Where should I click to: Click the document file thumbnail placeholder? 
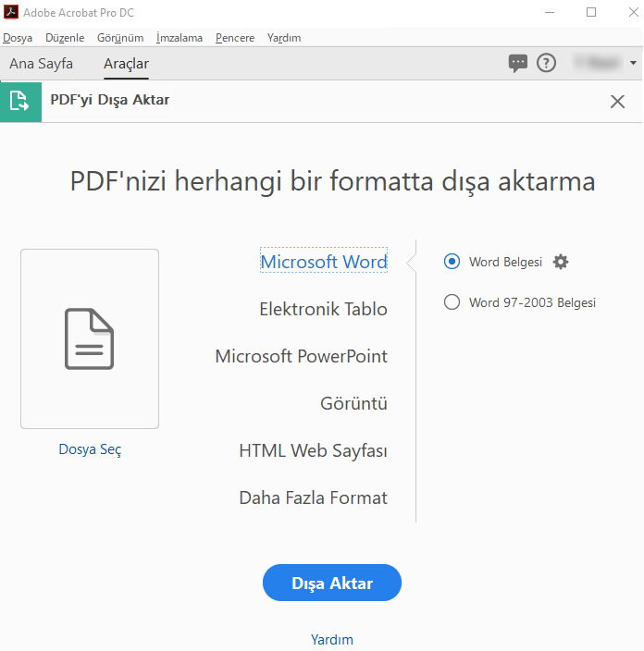point(90,338)
